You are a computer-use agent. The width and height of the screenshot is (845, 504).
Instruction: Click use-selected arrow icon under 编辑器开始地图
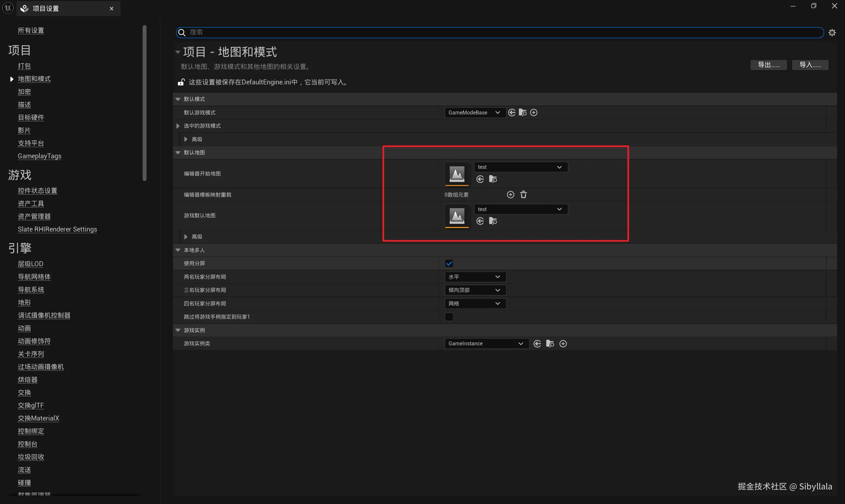coord(480,179)
